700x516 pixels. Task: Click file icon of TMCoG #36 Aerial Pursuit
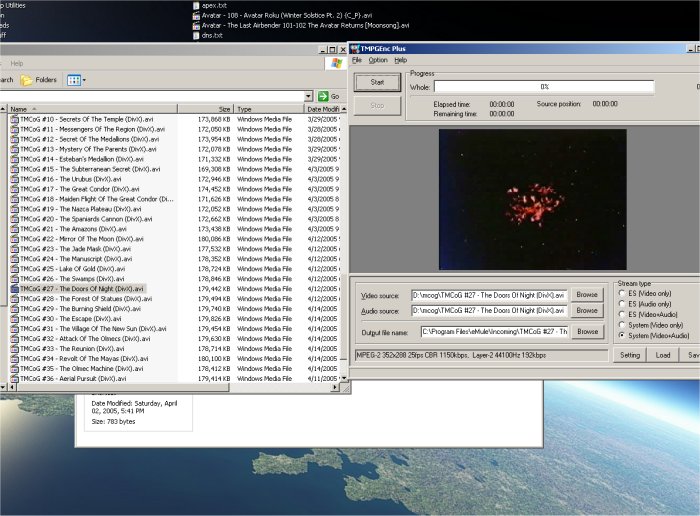pyautogui.click(x=13, y=379)
